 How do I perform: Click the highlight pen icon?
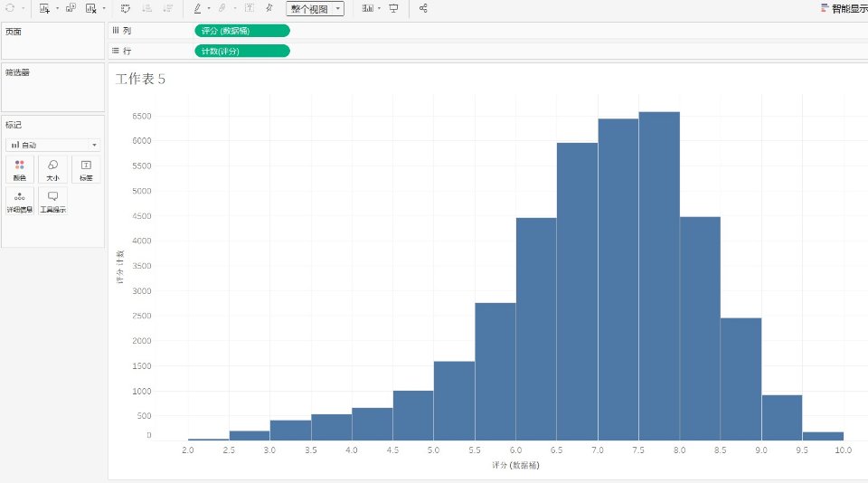tap(197, 8)
